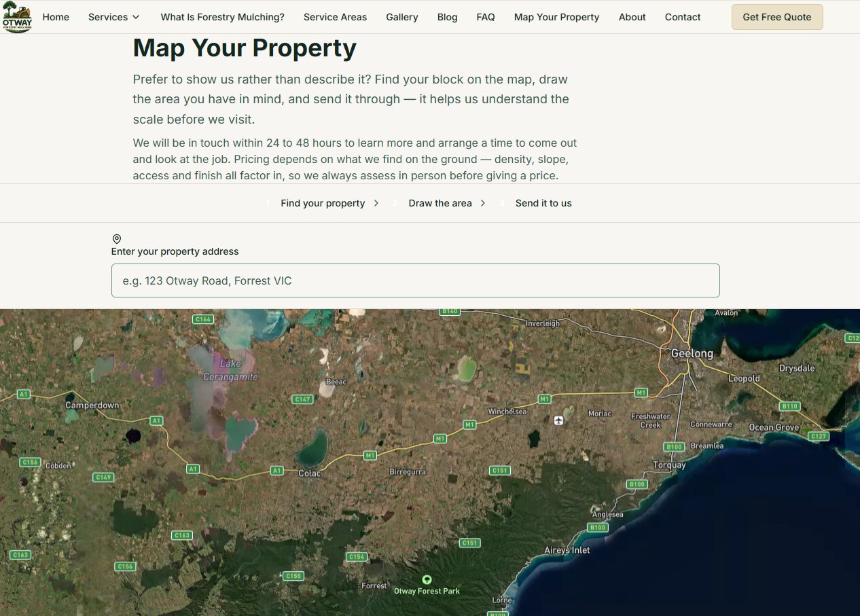This screenshot has height=616, width=860.
Task: Click the Lake Corangamite label on map
Action: click(230, 370)
